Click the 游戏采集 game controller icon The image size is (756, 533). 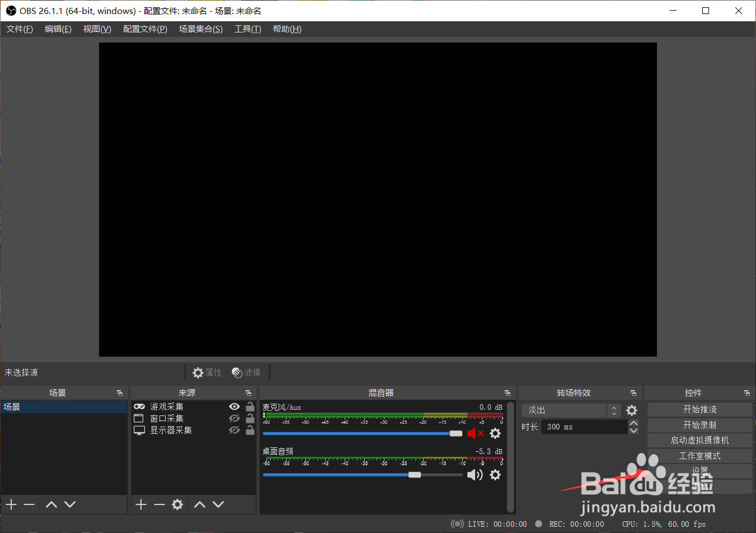(x=139, y=406)
